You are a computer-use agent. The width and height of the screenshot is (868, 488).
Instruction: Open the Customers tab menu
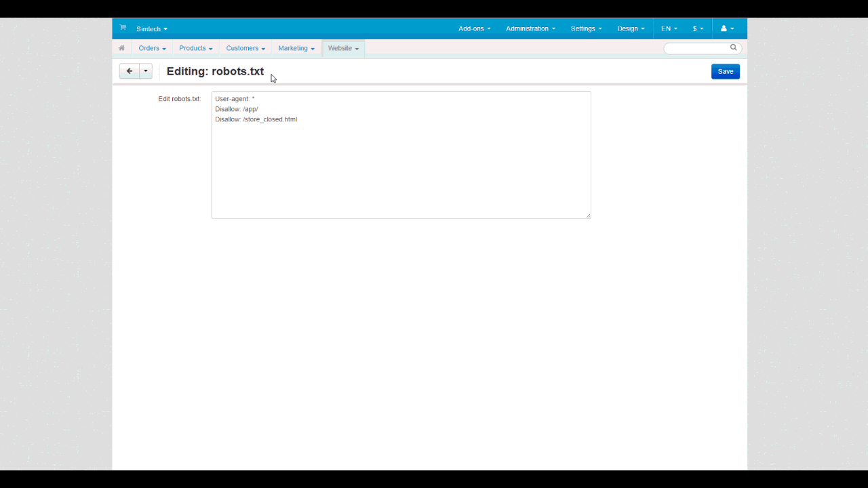pyautogui.click(x=245, y=48)
